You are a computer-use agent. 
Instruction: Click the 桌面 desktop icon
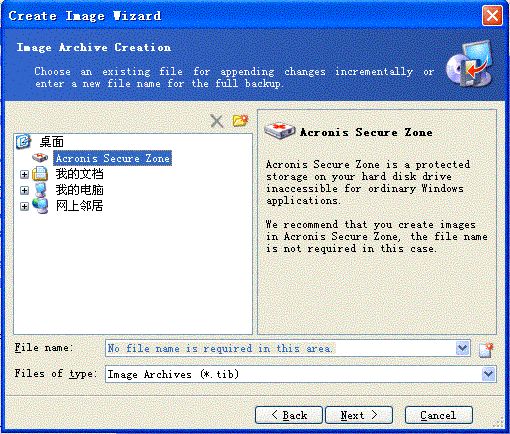point(23,142)
